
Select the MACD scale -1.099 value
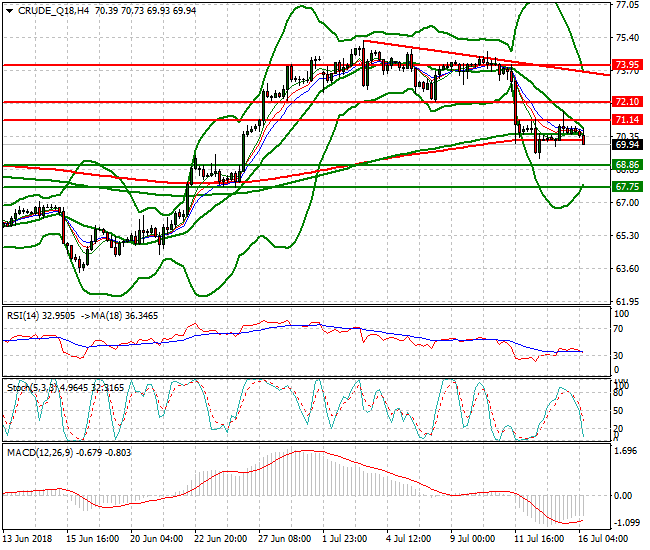pyautogui.click(x=626, y=523)
